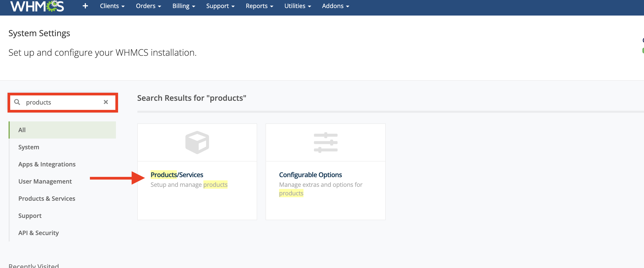Select the All category filter
This screenshot has height=268, width=644.
(x=63, y=130)
